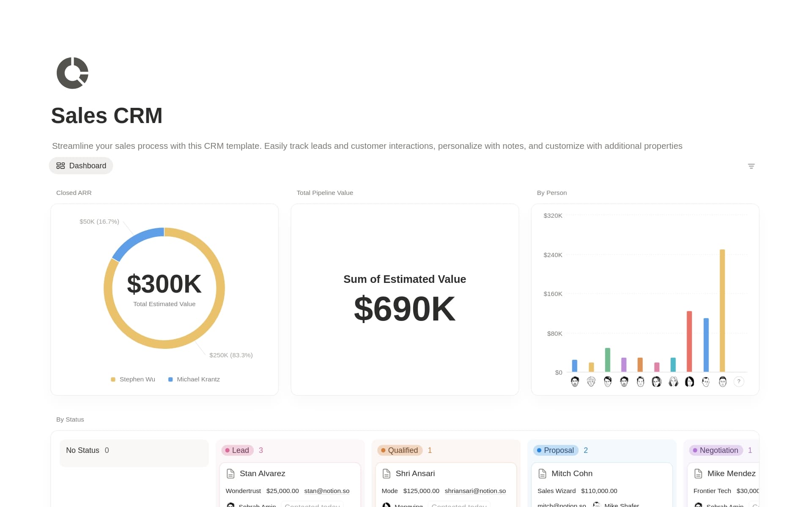The width and height of the screenshot is (812, 507).
Task: Open the filter lines icon at right
Action: click(x=751, y=166)
